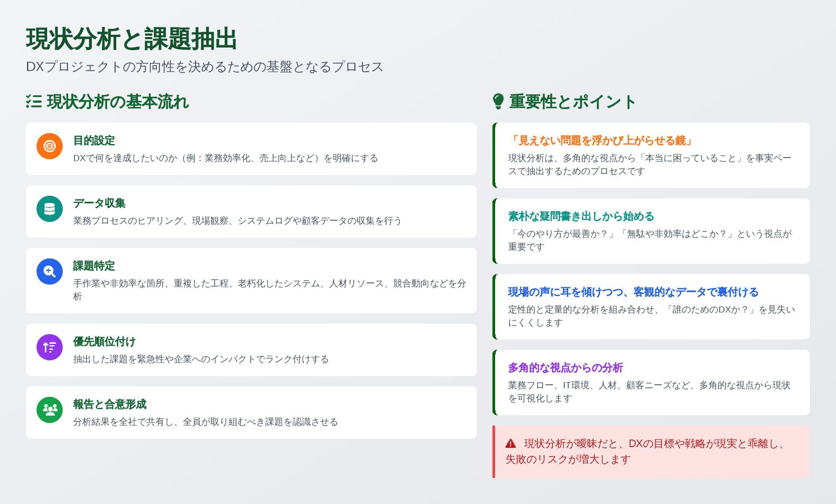Click the teal database icon for データ収集
This screenshot has height=504, width=836.
point(50,209)
